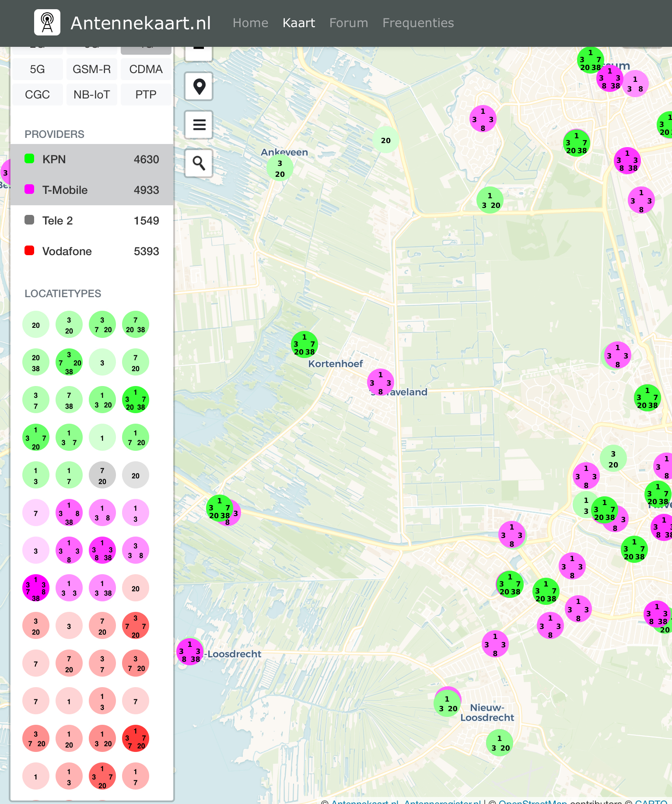672x804 pixels.
Task: Click the magenta legend circle '3 3 8'
Action: click(x=136, y=551)
